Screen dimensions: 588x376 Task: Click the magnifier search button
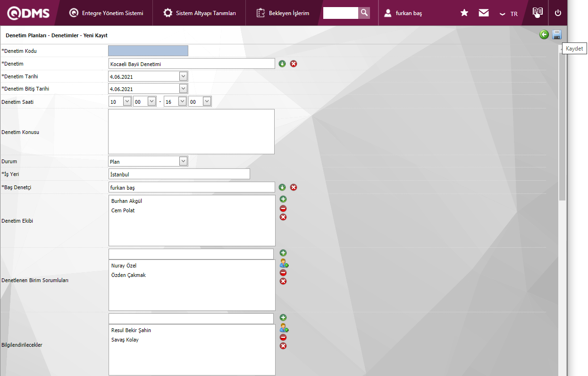(x=364, y=13)
